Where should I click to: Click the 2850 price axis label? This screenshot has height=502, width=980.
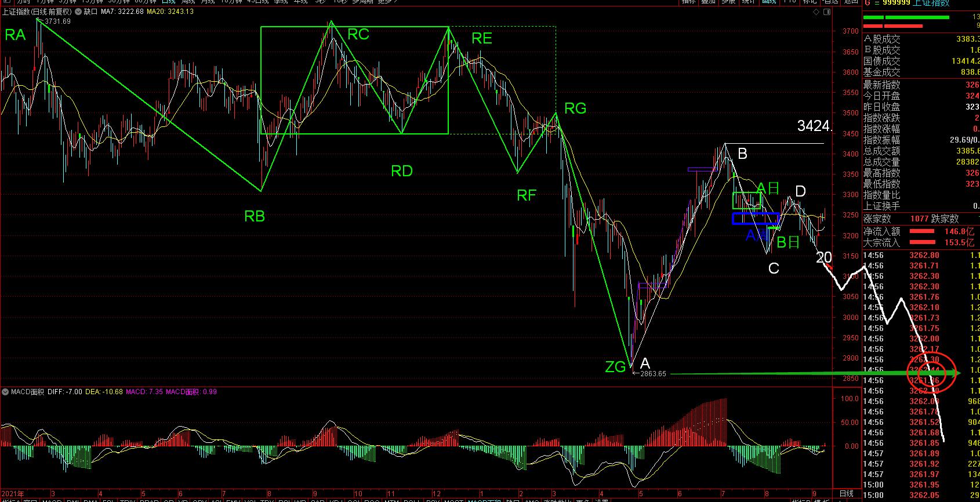(851, 379)
